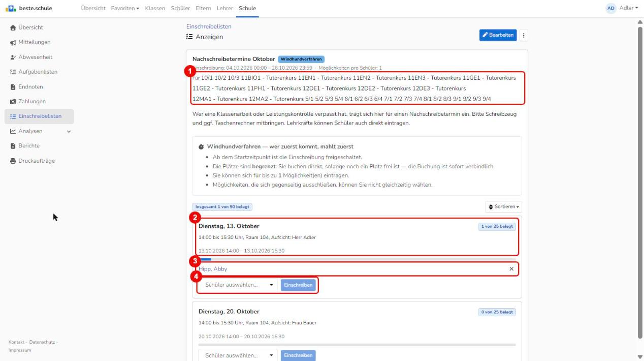Open the Favoriten dropdown menu

[x=126, y=8]
